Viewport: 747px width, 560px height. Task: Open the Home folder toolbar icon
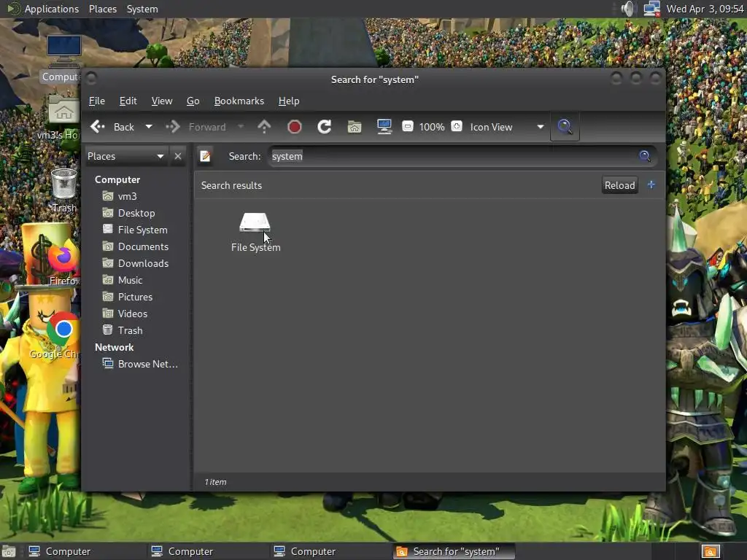click(355, 127)
